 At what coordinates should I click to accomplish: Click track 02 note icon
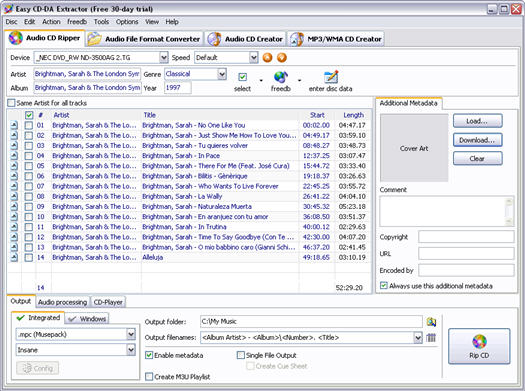(x=14, y=136)
